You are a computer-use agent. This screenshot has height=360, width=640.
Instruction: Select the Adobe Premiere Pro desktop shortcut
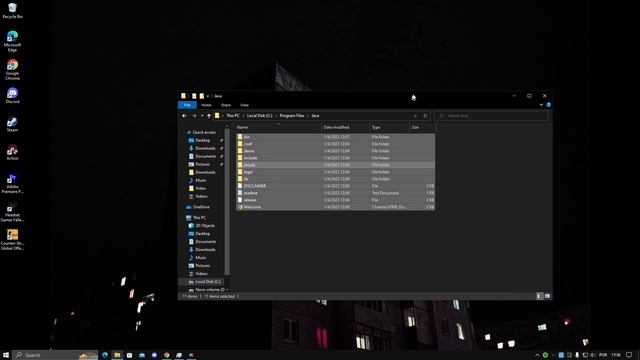click(x=12, y=183)
